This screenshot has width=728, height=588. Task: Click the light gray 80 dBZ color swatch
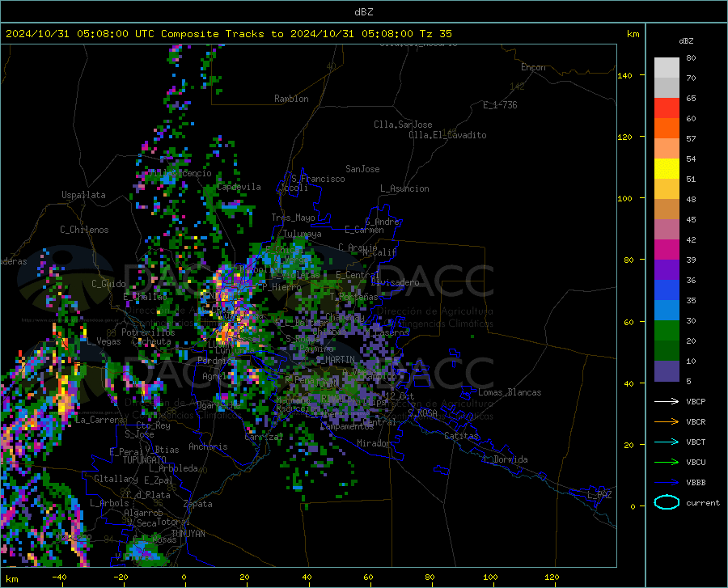(667, 67)
